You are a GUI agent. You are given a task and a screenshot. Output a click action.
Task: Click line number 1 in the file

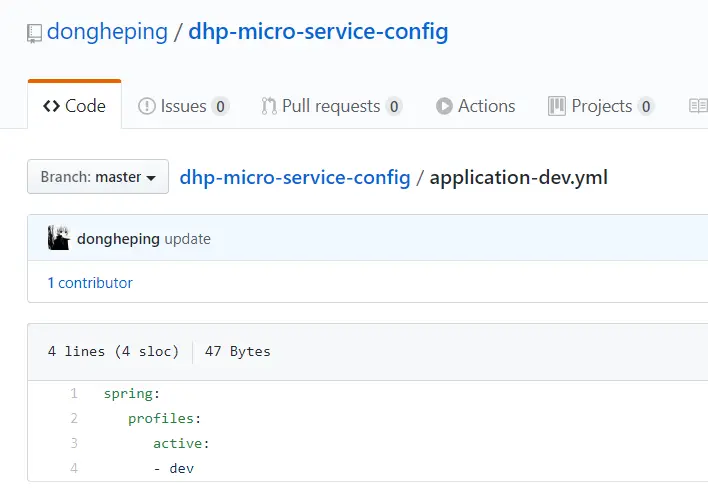(x=74, y=394)
